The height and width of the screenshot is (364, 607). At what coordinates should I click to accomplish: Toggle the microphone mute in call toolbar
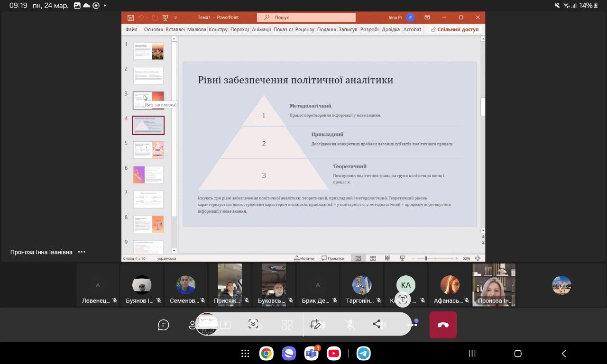coord(350,324)
